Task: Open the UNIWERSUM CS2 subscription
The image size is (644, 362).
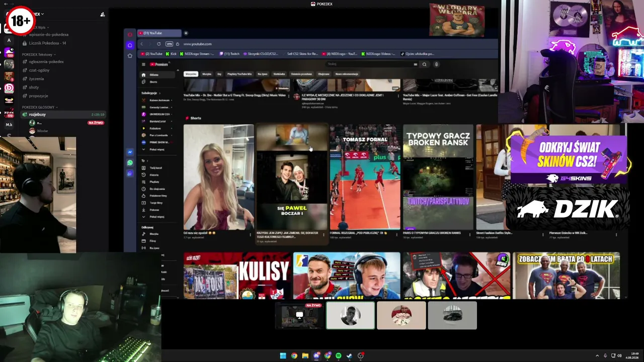Action: (x=156, y=114)
